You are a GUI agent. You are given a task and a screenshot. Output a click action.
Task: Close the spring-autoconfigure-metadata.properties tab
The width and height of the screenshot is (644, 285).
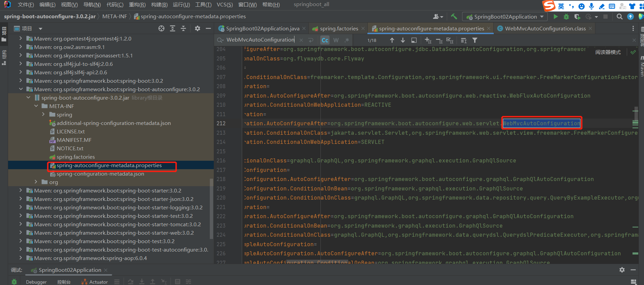(x=489, y=29)
